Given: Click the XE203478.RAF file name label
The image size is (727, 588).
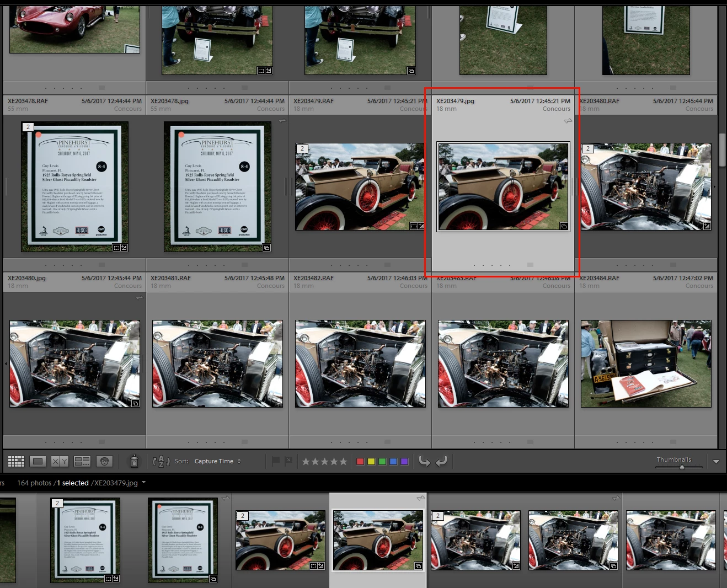Looking at the screenshot, I should (x=28, y=101).
